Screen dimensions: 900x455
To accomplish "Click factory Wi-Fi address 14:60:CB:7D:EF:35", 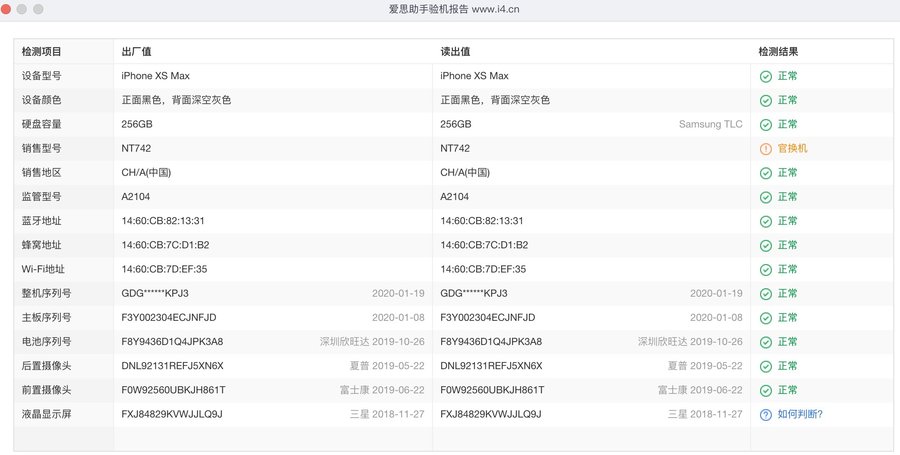I will 164,269.
